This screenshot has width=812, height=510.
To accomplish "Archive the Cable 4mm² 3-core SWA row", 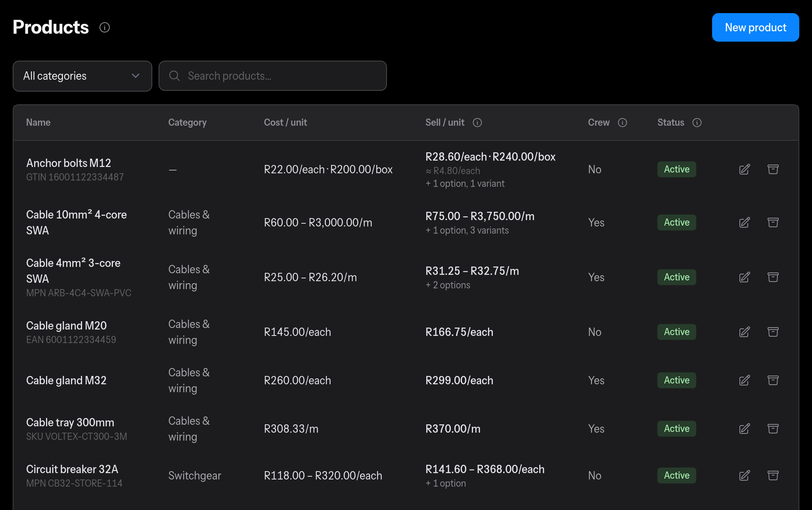I will (773, 277).
